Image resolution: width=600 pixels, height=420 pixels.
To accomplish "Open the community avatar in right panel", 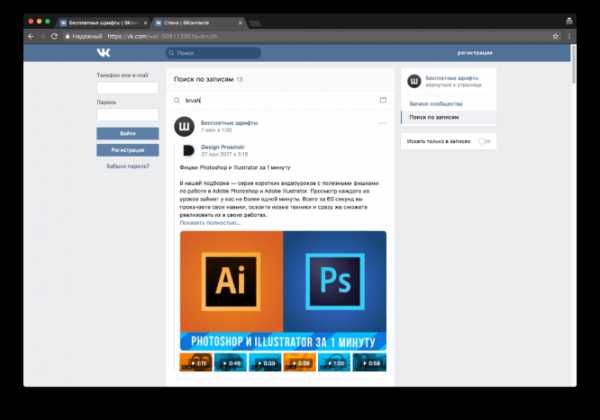I will coord(414,81).
